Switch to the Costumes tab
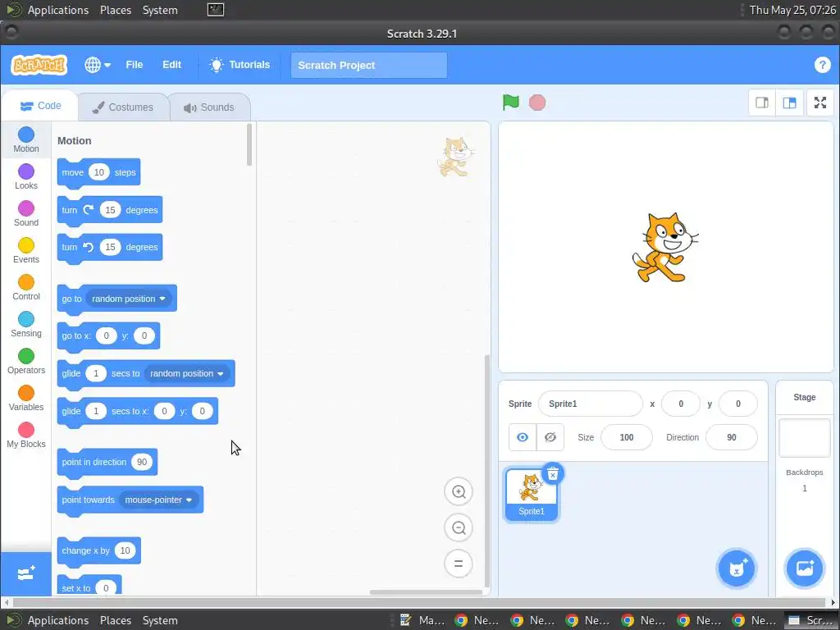 click(x=123, y=107)
